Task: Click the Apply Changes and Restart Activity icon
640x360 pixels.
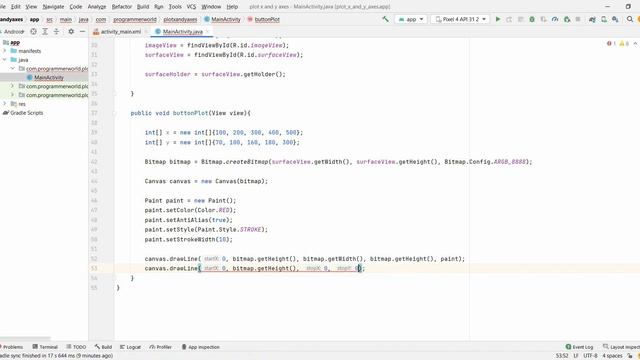Action: (x=509, y=19)
